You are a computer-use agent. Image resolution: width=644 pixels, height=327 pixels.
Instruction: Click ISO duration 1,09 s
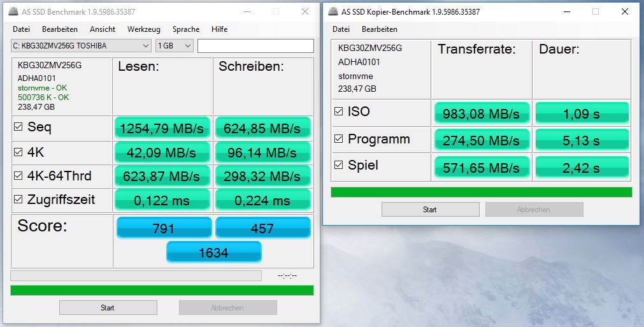coord(582,114)
